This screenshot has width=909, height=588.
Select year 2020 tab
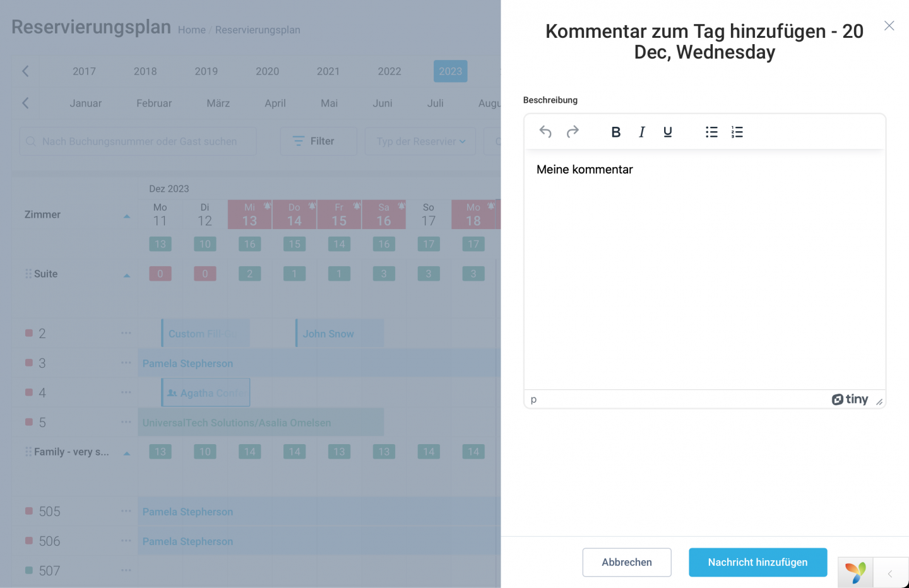(268, 71)
